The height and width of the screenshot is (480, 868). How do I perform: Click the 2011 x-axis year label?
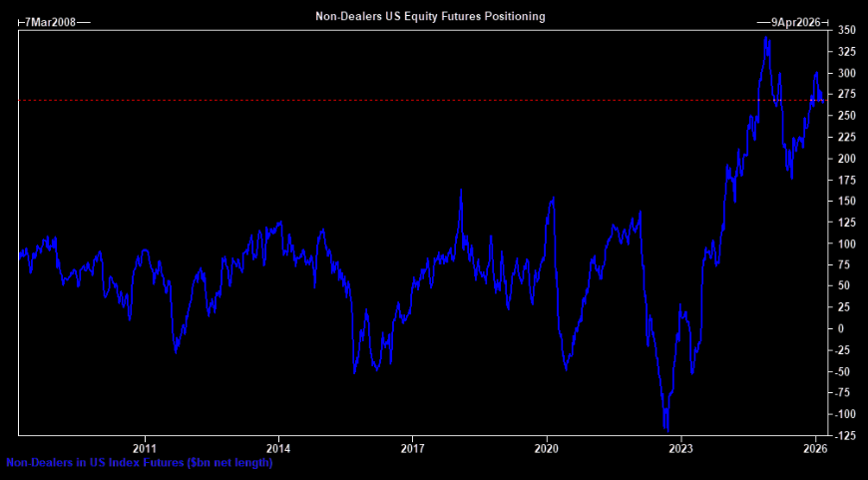(x=146, y=448)
